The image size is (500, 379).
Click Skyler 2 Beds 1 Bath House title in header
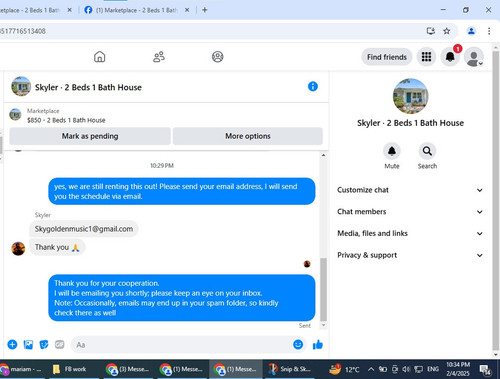pos(88,87)
